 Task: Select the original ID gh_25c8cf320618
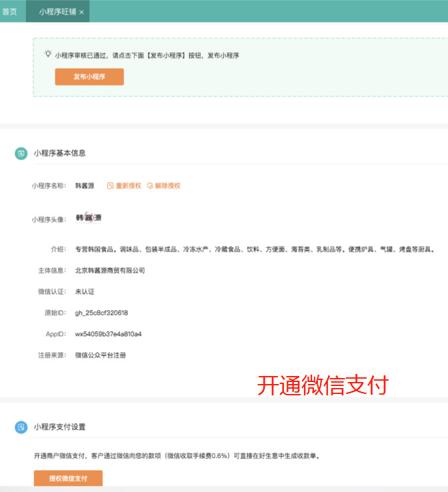click(x=101, y=313)
